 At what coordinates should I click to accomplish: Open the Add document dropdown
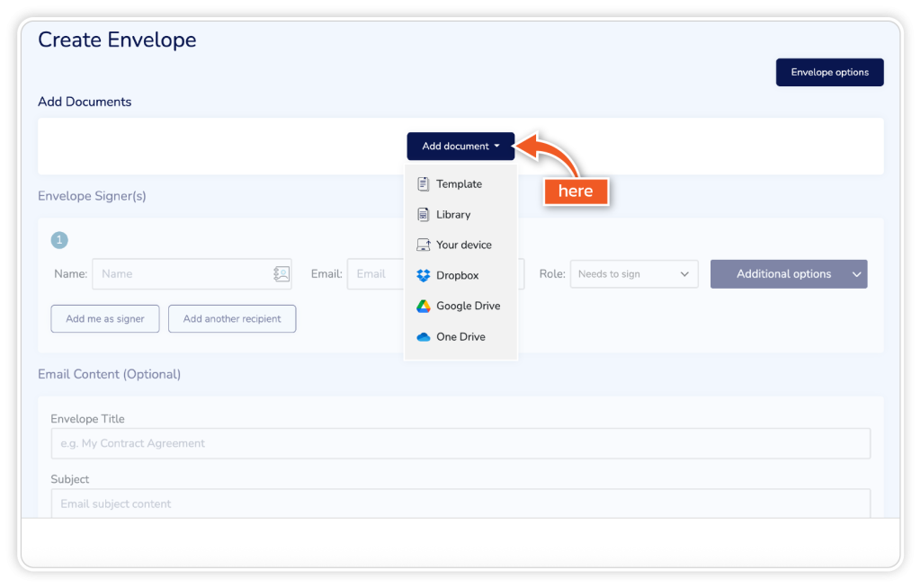(460, 147)
